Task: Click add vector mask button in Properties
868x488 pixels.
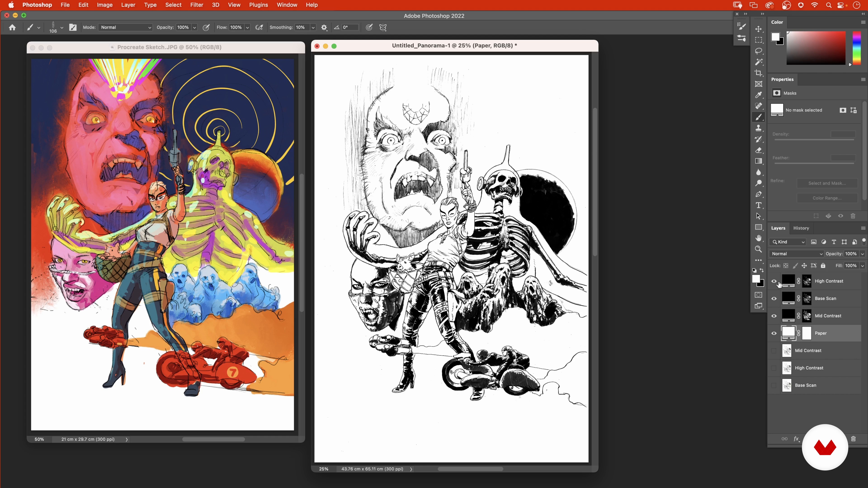Action: pos(854,110)
